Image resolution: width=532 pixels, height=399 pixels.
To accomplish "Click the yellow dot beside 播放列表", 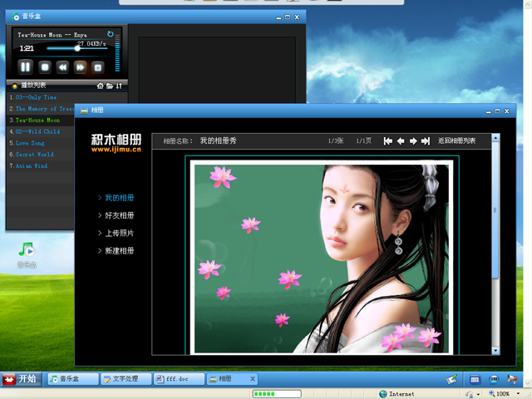I will point(15,86).
